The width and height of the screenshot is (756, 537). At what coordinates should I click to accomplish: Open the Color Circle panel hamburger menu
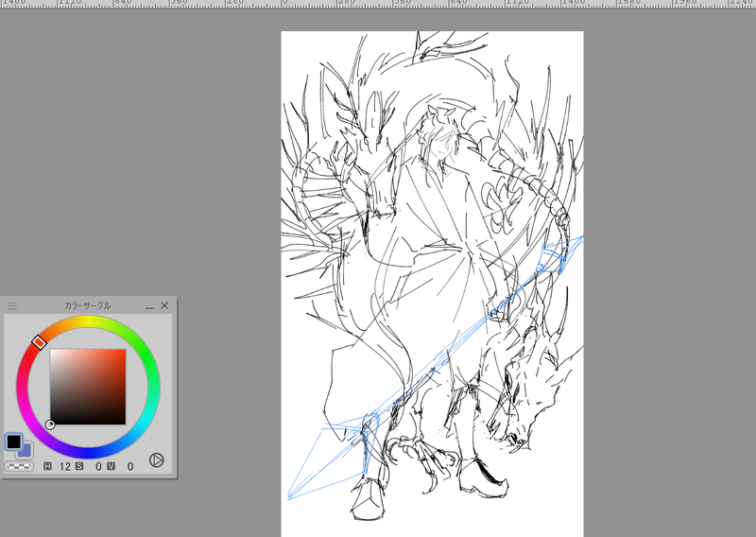pos(12,306)
